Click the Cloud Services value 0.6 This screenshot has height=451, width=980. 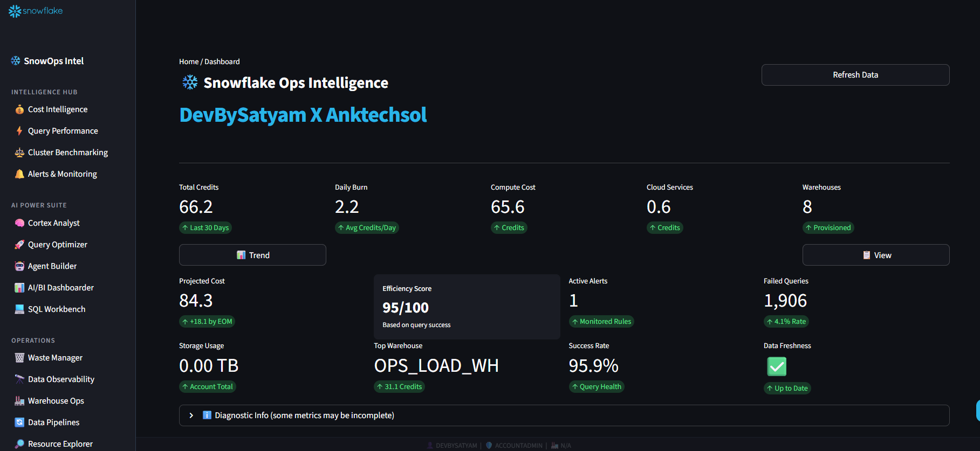coord(659,207)
